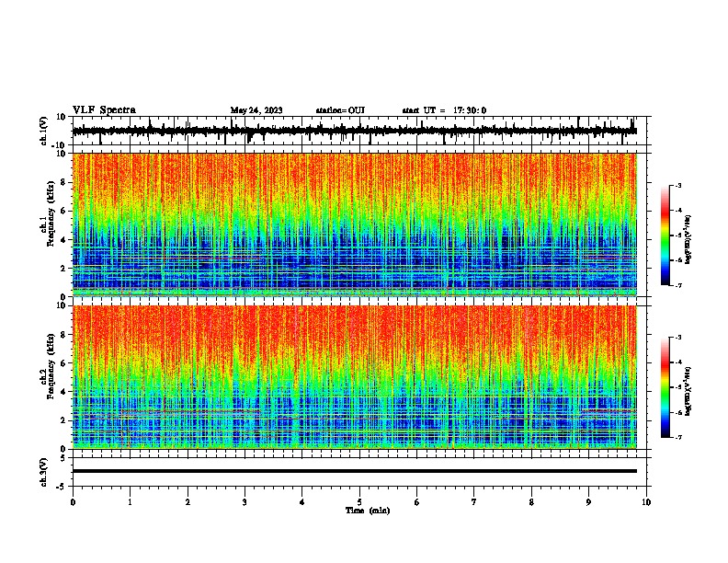
Task: Click the ch.2 spectrogram plot
Action: pos(355,377)
